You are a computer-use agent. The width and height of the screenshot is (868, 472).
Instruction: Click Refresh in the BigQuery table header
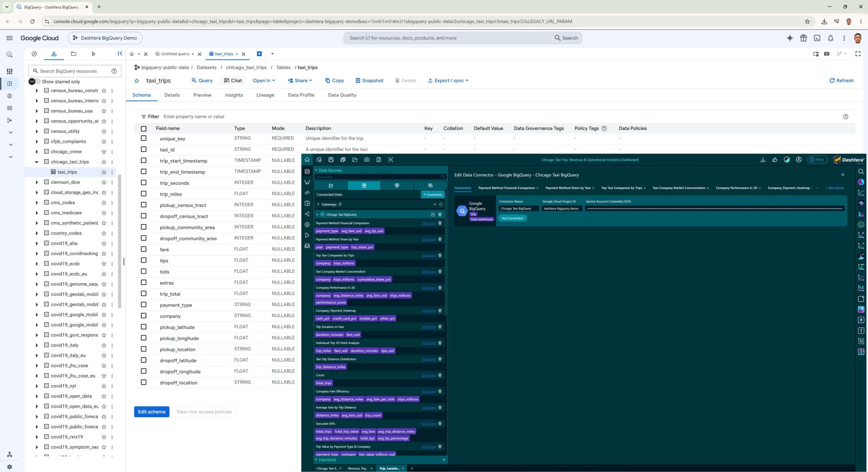(x=841, y=80)
